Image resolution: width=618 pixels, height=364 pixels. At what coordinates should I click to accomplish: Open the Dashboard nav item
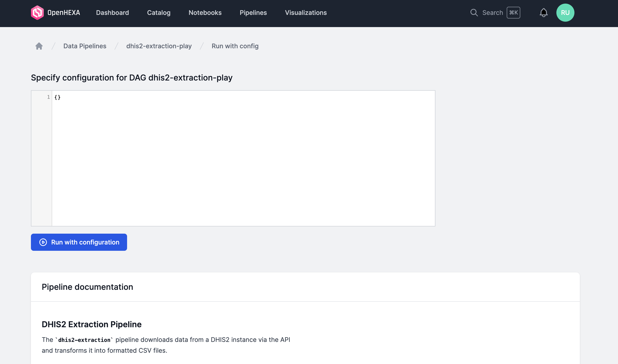tap(112, 13)
